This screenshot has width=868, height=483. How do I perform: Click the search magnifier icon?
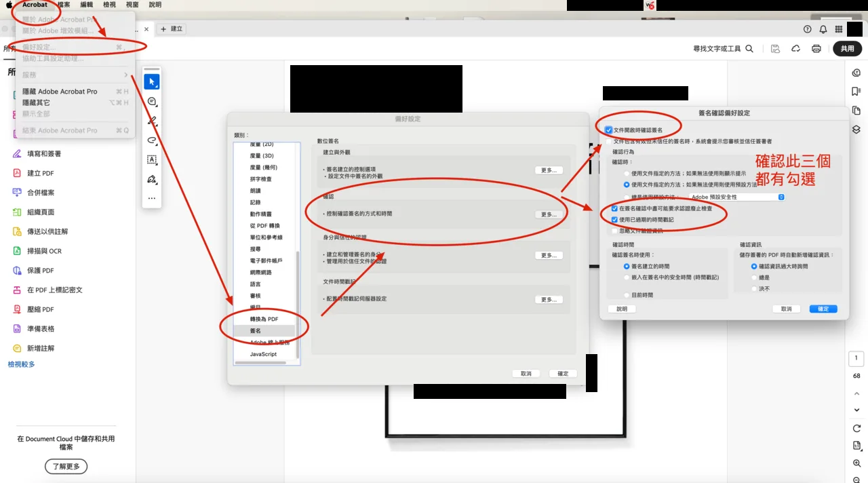(x=749, y=49)
